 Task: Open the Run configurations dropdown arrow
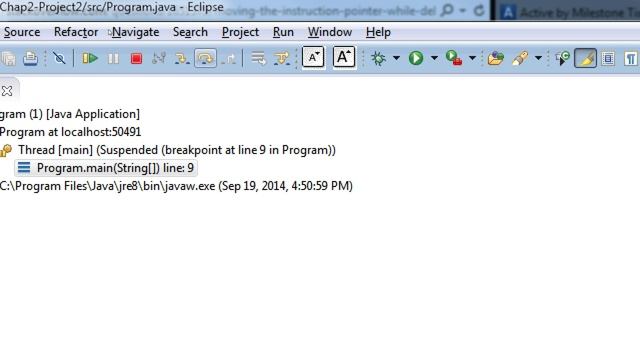pos(434,58)
